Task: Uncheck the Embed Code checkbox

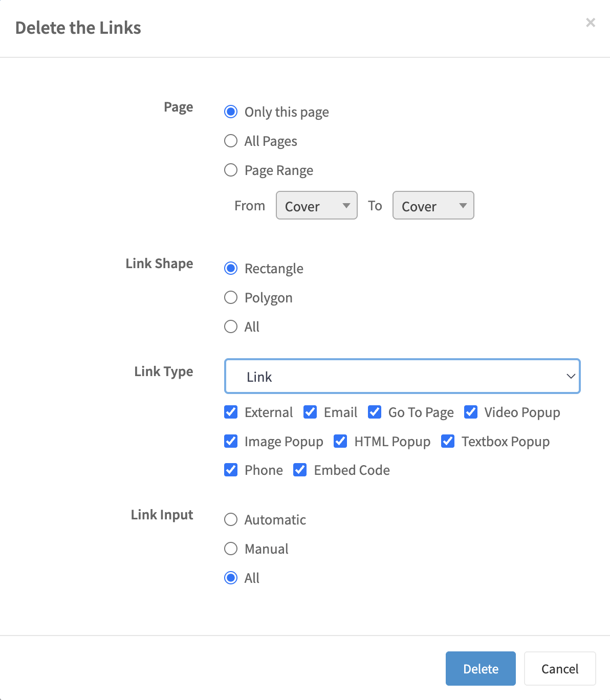Action: (x=300, y=470)
